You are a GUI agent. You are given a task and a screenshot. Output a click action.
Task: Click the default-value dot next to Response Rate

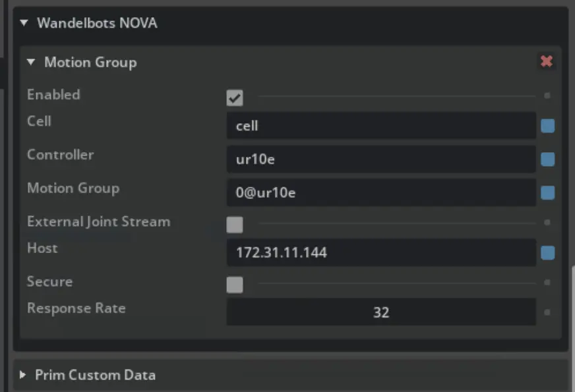point(547,312)
